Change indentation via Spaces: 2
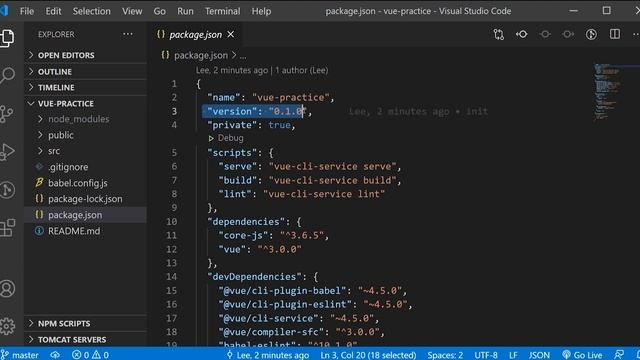 click(x=445, y=355)
